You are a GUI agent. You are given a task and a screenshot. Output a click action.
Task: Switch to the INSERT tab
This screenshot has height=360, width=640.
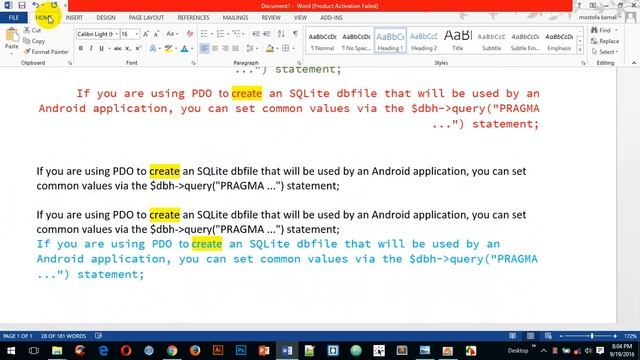74,18
